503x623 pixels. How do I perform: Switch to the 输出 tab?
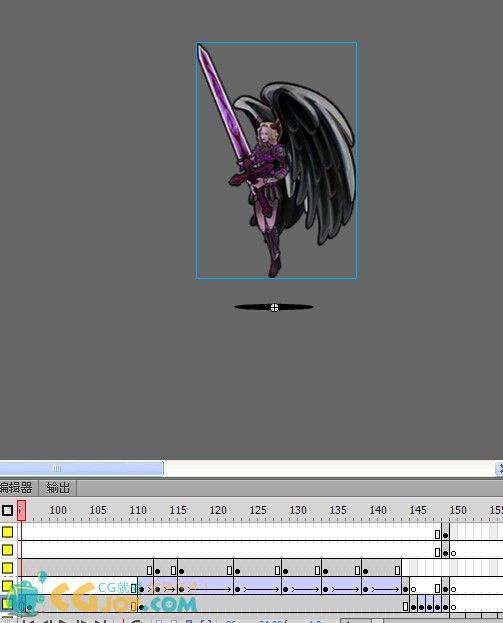coord(58,488)
